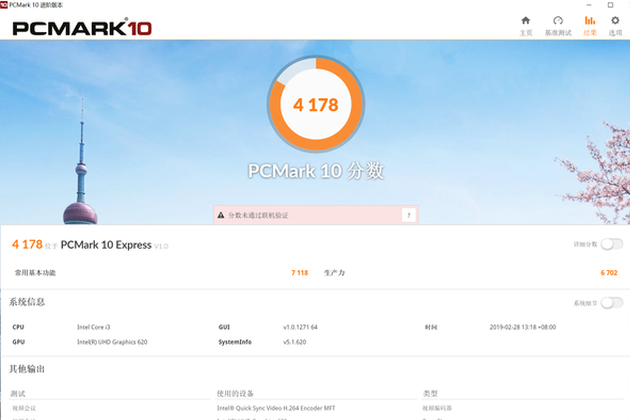Click the question mark help button
The width and height of the screenshot is (630, 420).
(409, 215)
